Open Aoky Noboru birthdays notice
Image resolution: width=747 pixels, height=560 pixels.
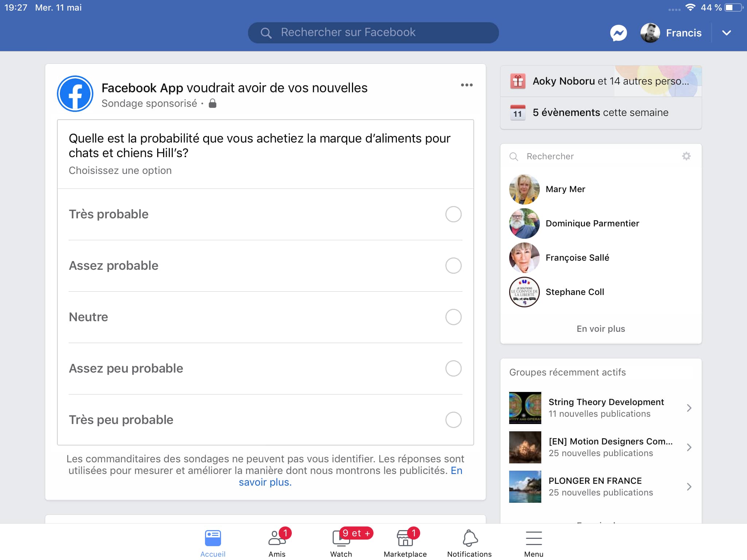[x=601, y=81]
